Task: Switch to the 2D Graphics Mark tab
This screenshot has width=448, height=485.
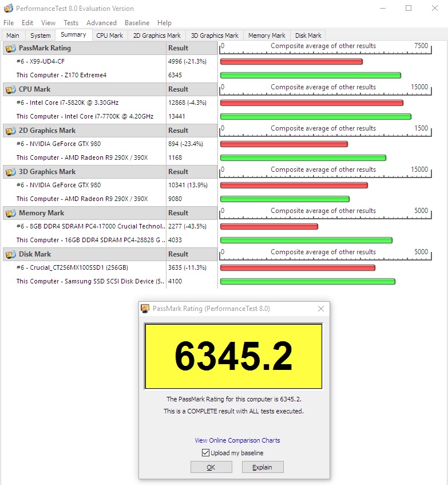Action: [157, 36]
